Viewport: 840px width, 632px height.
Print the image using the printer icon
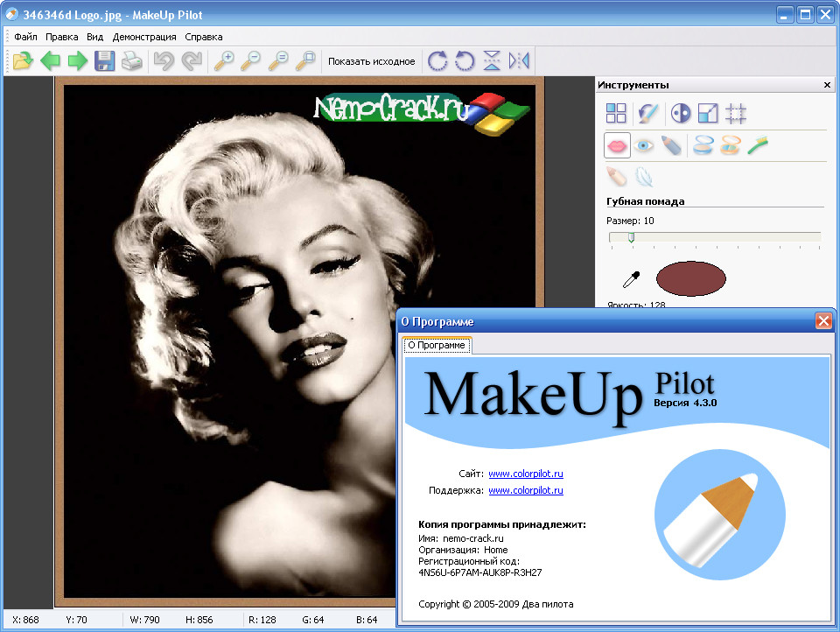132,60
